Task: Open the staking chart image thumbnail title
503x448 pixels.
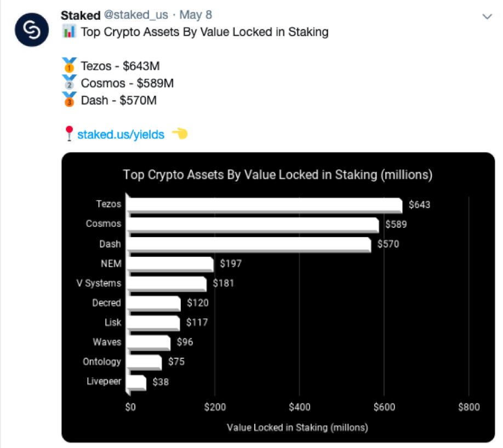Action: [278, 175]
